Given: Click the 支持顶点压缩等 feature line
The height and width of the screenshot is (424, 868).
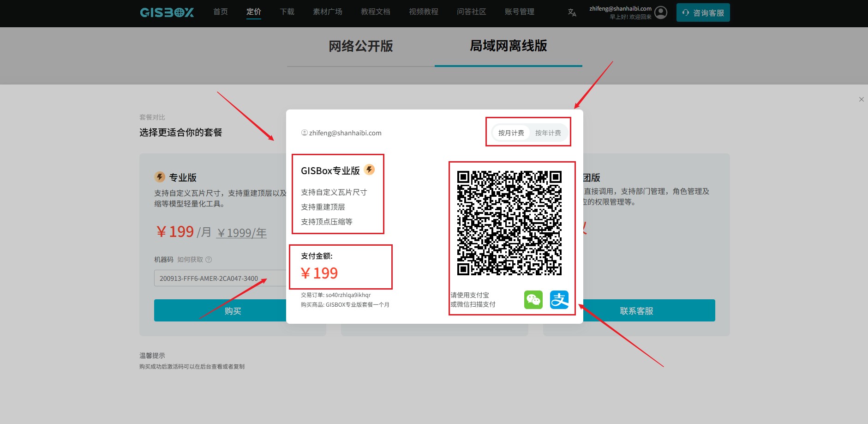Looking at the screenshot, I should (x=327, y=222).
